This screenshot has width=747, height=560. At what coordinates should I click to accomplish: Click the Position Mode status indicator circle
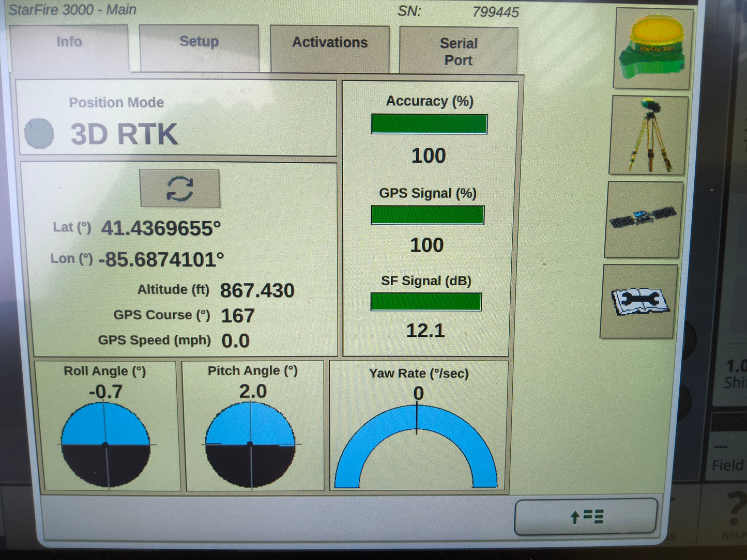(x=39, y=133)
